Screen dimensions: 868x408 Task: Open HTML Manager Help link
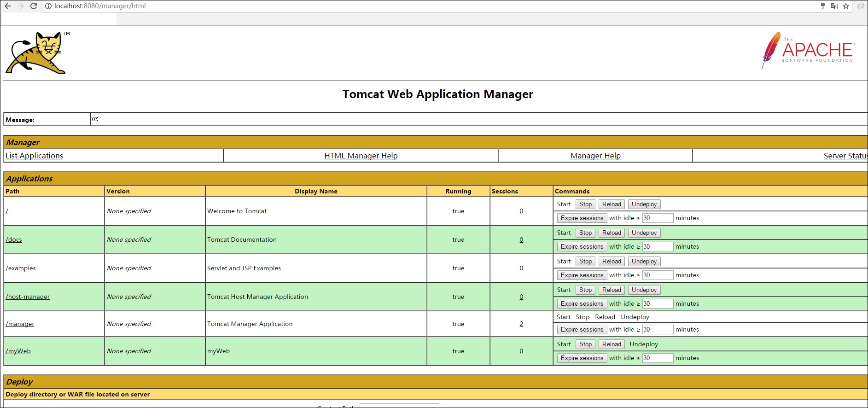361,156
